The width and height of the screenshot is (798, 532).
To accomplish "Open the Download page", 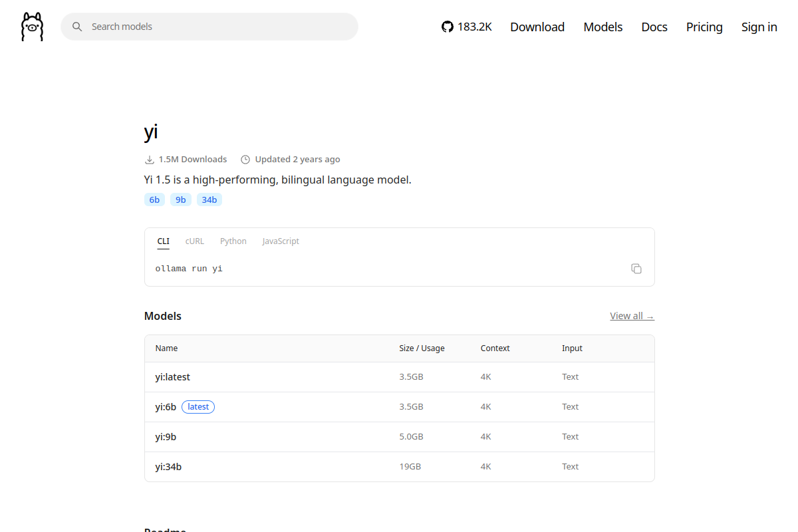I will tap(537, 27).
